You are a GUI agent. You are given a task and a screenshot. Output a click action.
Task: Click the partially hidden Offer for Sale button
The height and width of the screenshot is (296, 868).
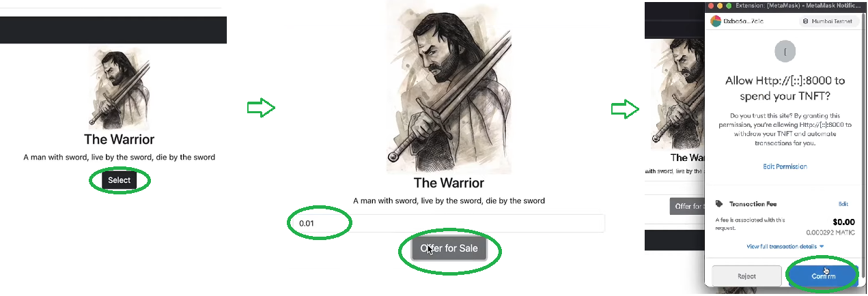coord(687,206)
